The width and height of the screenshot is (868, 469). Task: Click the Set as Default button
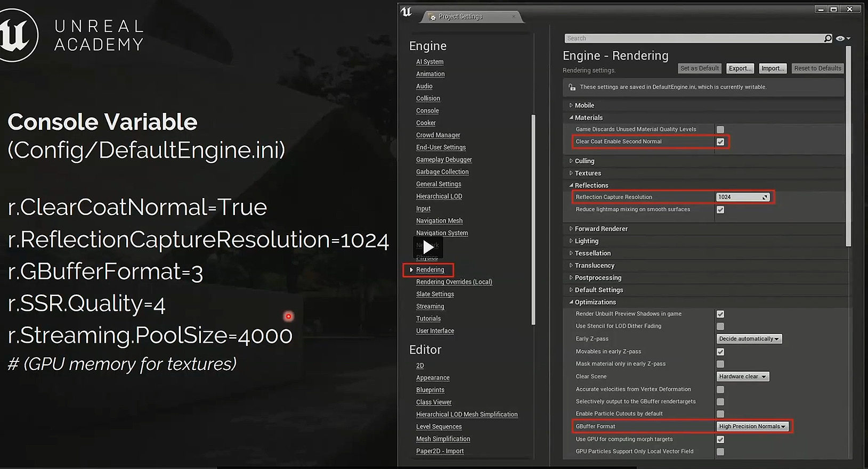(700, 68)
